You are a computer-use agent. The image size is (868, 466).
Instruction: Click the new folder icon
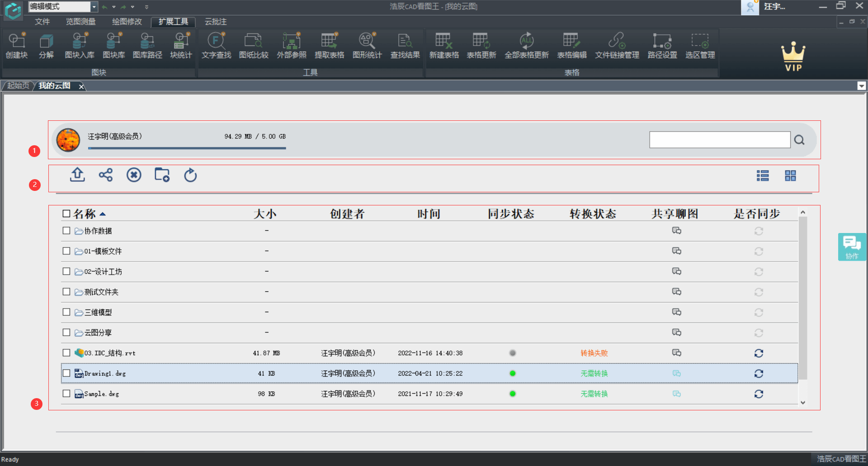pyautogui.click(x=162, y=175)
